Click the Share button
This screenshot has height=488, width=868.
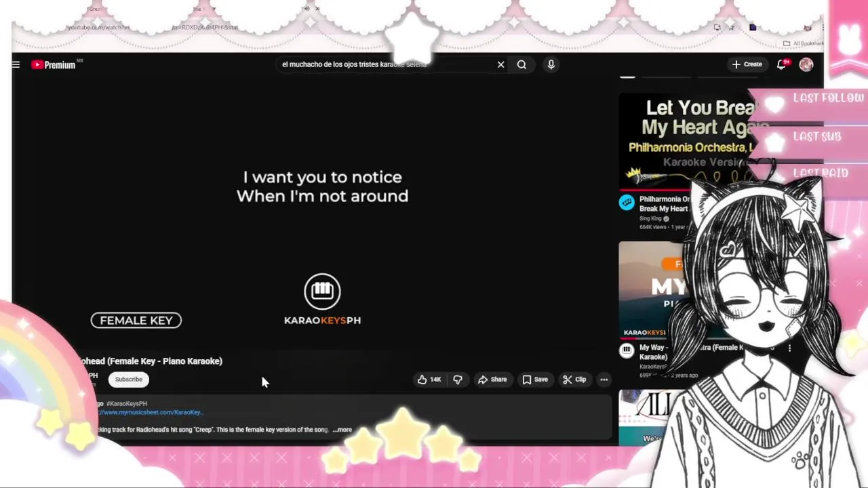492,380
